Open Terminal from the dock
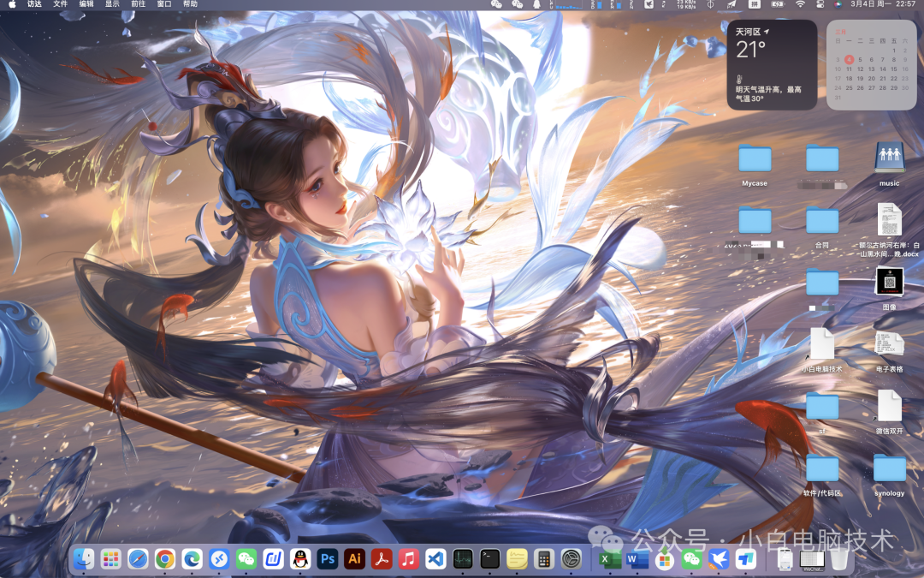 (489, 558)
